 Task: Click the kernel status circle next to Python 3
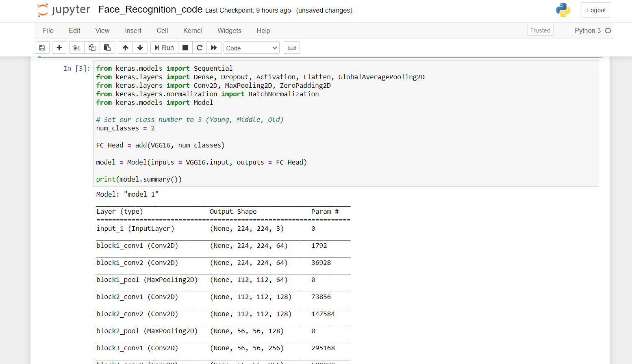pos(608,30)
